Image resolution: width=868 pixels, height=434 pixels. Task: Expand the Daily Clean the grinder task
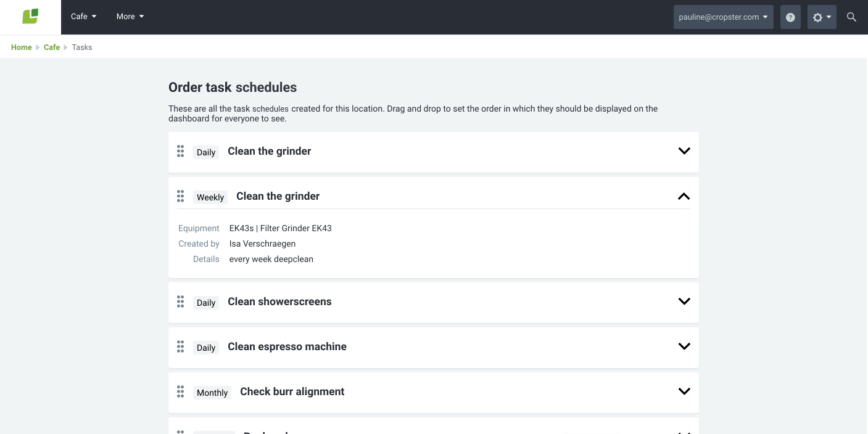tap(684, 151)
